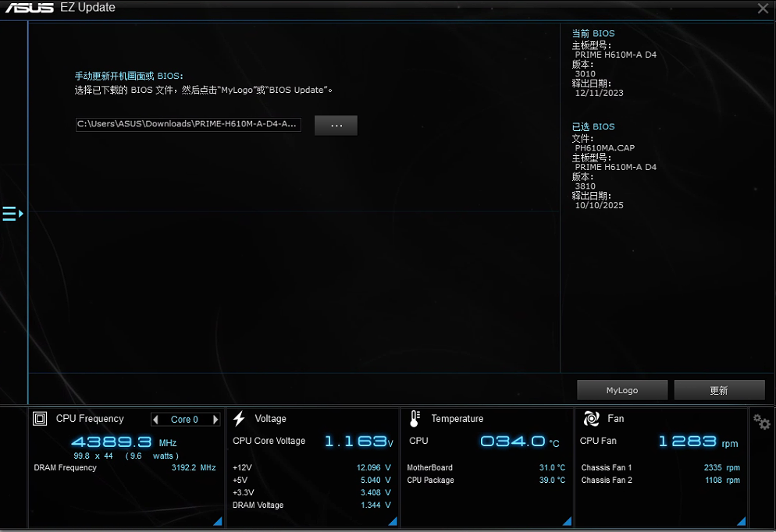Click the Fan panel icon

click(x=591, y=419)
